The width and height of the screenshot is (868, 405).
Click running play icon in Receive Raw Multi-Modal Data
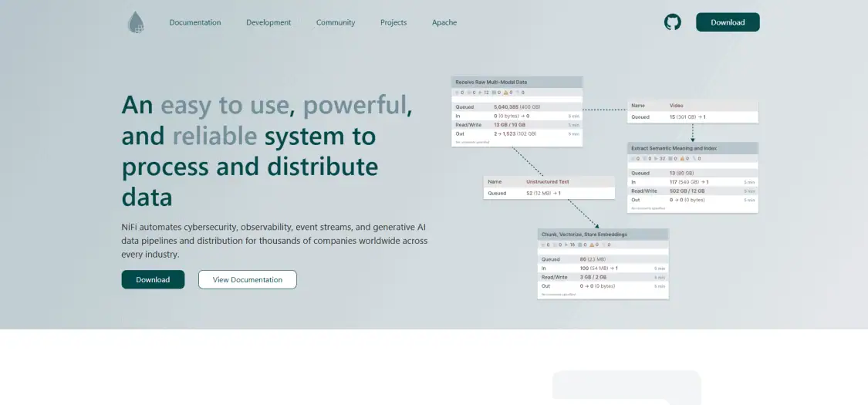click(481, 93)
